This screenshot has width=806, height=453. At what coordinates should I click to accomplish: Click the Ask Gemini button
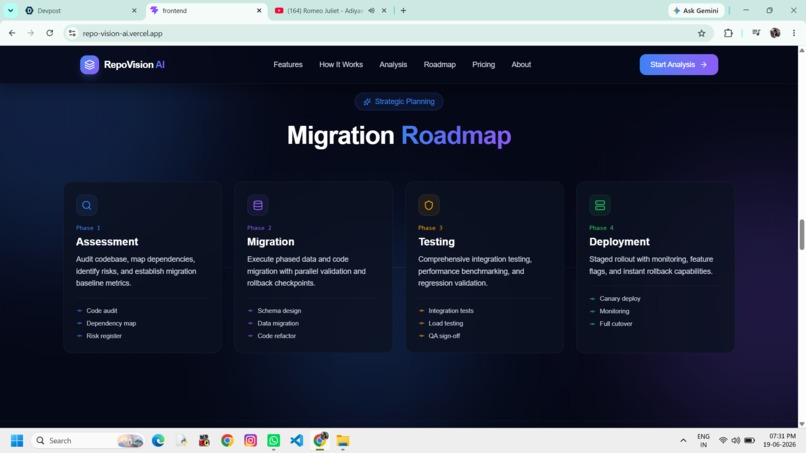[697, 11]
